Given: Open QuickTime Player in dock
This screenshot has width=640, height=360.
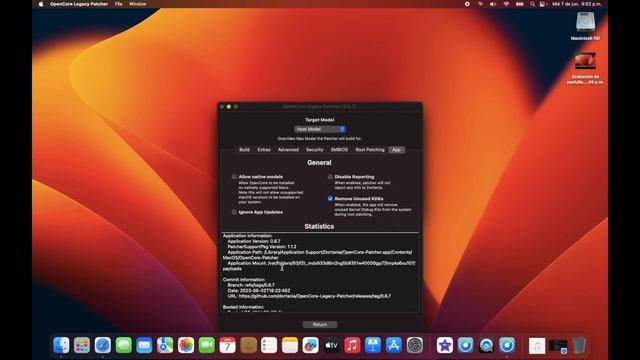Looking at the screenshot, I should click(x=487, y=345).
